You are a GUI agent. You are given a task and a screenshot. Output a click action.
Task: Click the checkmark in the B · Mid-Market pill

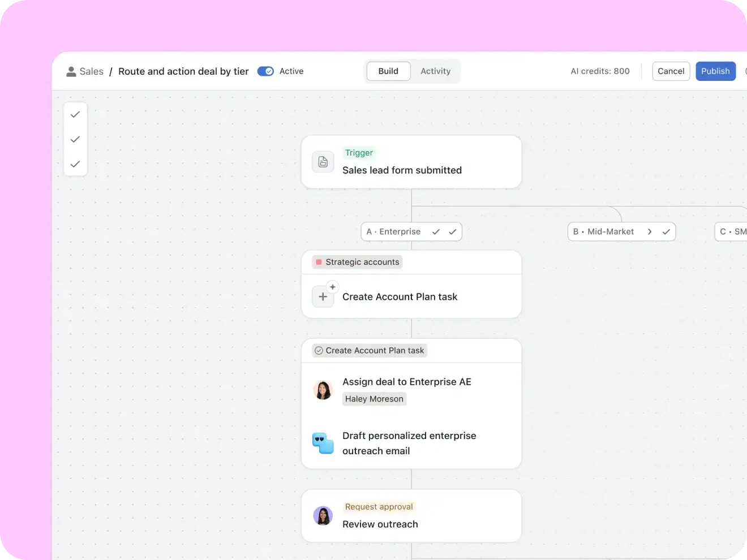(666, 231)
